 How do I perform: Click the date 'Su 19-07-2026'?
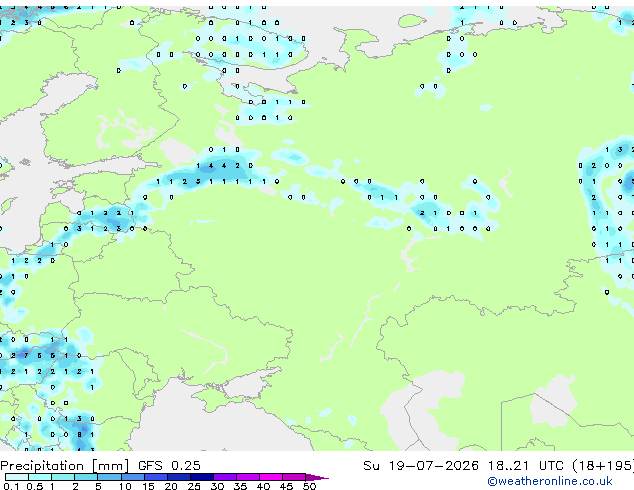tap(421, 466)
